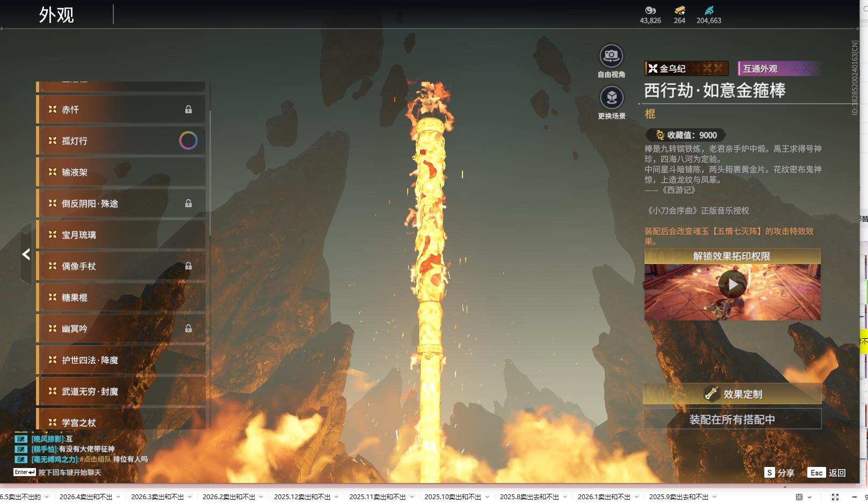
Task: Click the 解锁效果拓印权限 banner
Action: click(733, 256)
